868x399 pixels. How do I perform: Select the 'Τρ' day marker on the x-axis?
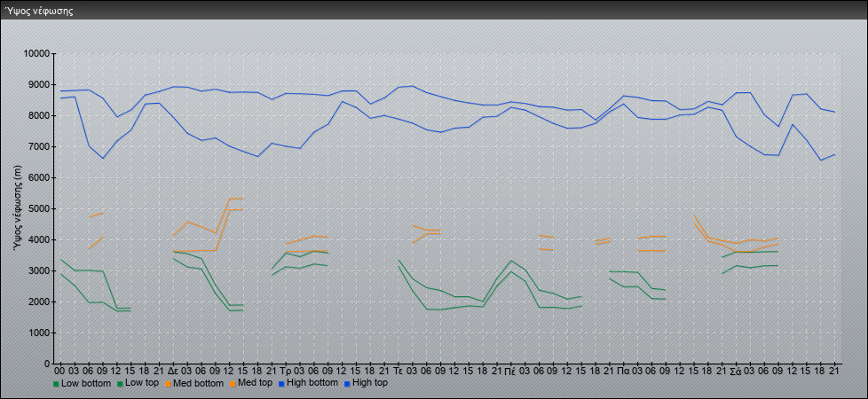(x=286, y=371)
